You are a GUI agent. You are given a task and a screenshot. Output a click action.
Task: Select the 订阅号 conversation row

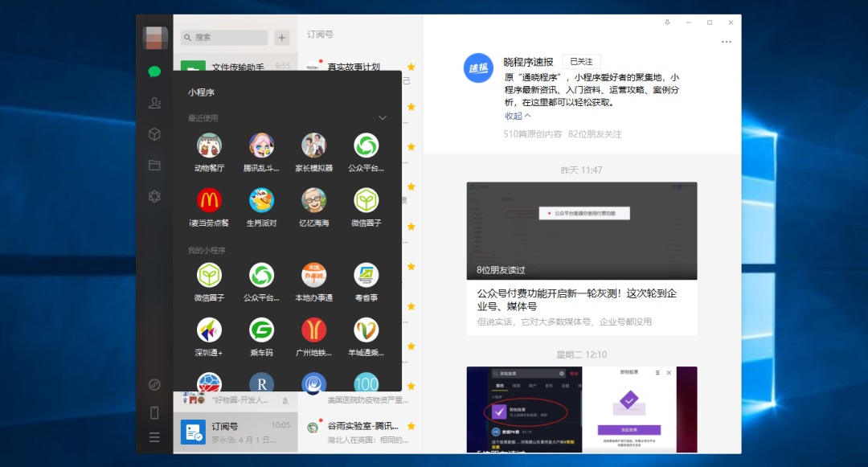point(235,432)
